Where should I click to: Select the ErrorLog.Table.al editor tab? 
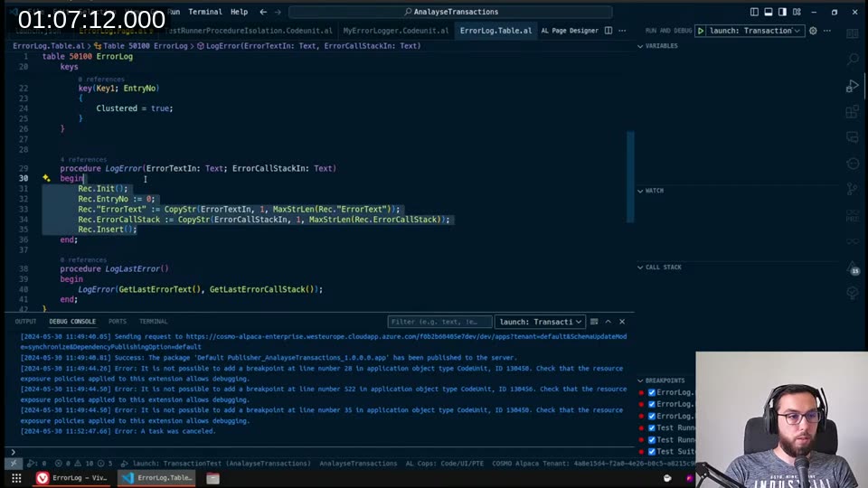tap(495, 31)
